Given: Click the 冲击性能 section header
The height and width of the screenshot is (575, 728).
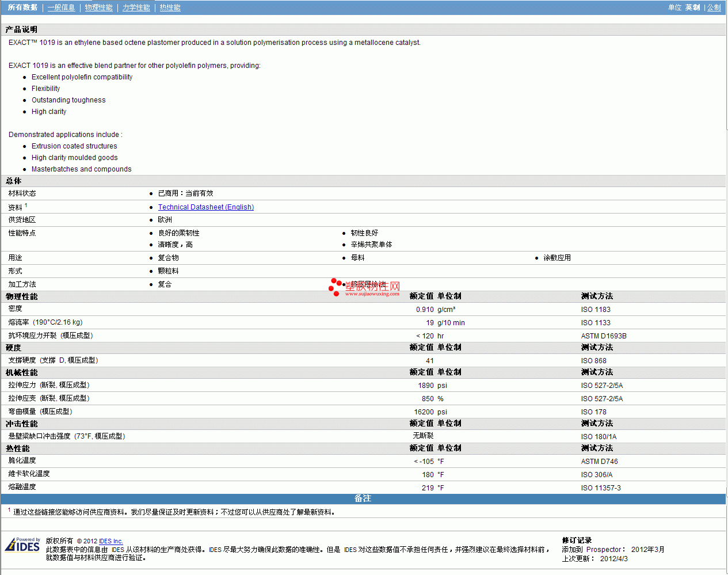Looking at the screenshot, I should 21,424.
